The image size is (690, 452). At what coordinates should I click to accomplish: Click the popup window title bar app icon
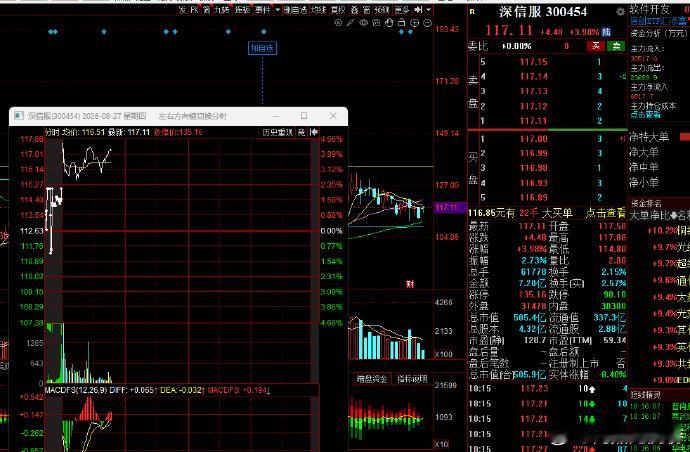[x=18, y=116]
